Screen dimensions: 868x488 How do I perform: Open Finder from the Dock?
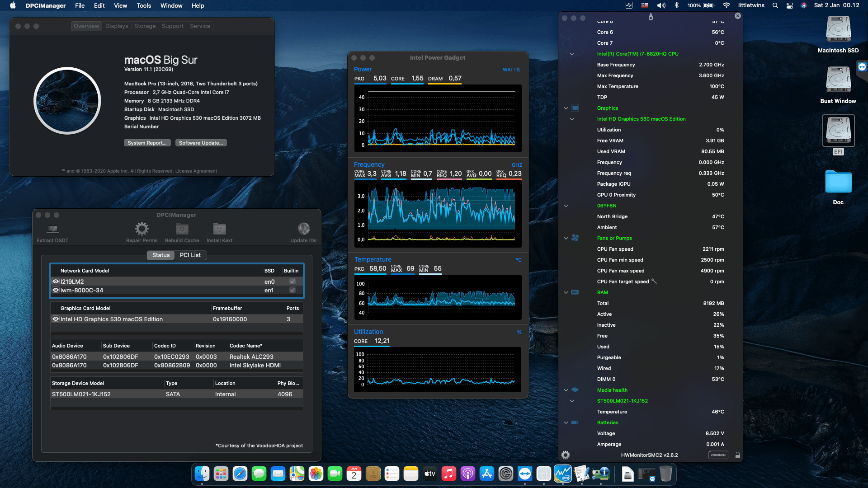202,474
